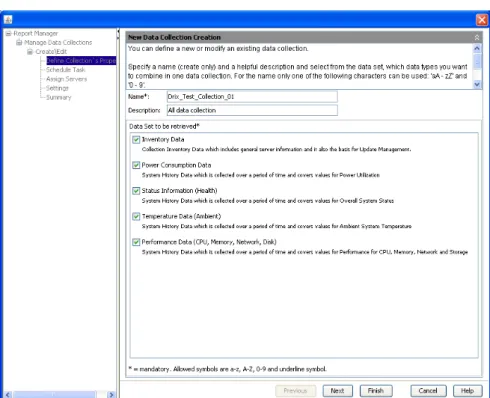Uncheck the Power Consumption Data checkbox
Viewport: 490px width, 398px height.
(136, 165)
